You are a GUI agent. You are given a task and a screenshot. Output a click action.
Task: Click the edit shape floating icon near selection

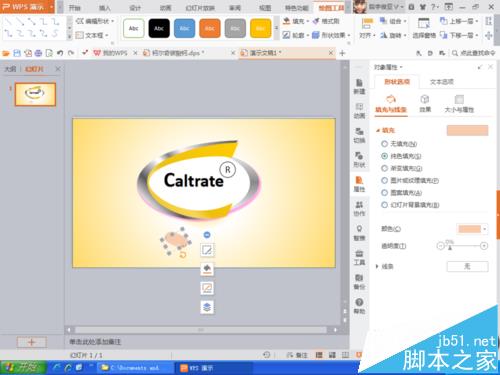[207, 250]
